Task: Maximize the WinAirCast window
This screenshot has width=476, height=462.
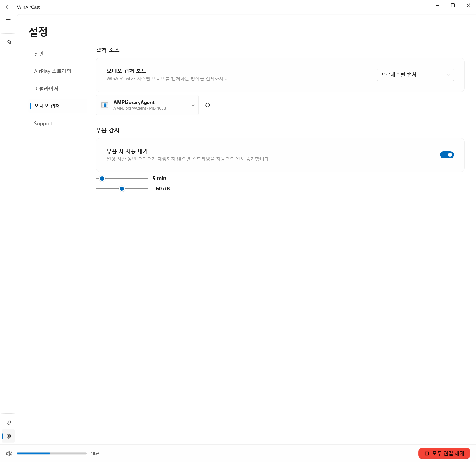Action: (453, 6)
